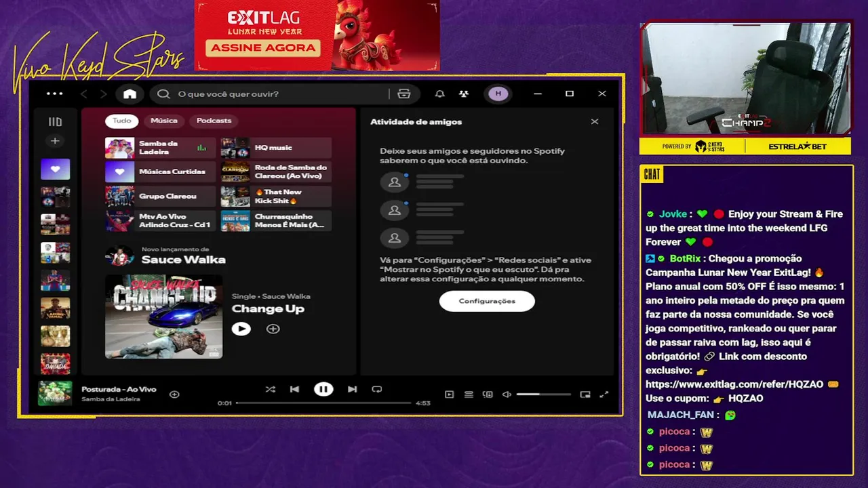Skip to previous track
The width and height of the screenshot is (868, 488).
[294, 389]
